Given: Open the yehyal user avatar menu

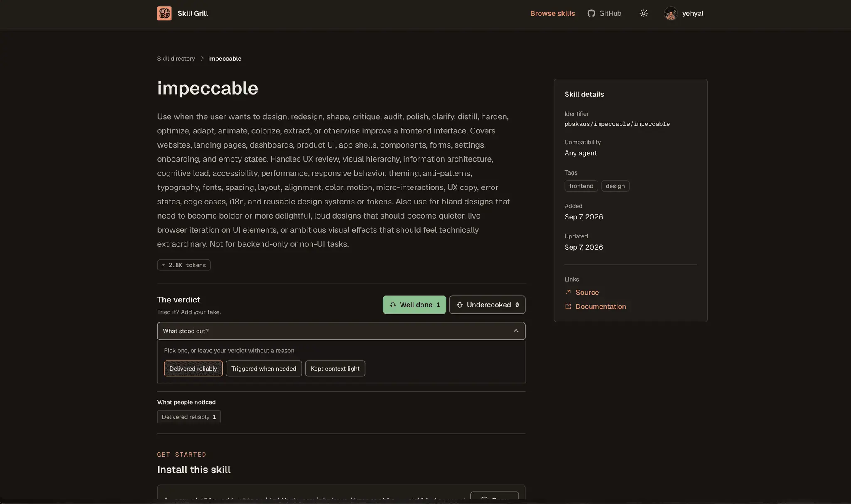Looking at the screenshot, I should pyautogui.click(x=671, y=13).
